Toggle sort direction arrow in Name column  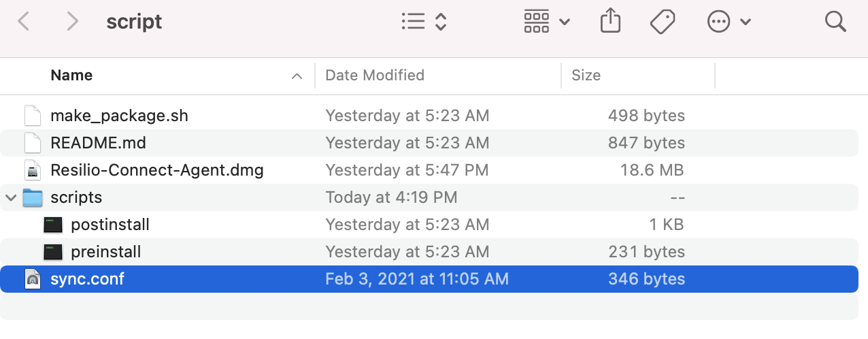297,76
